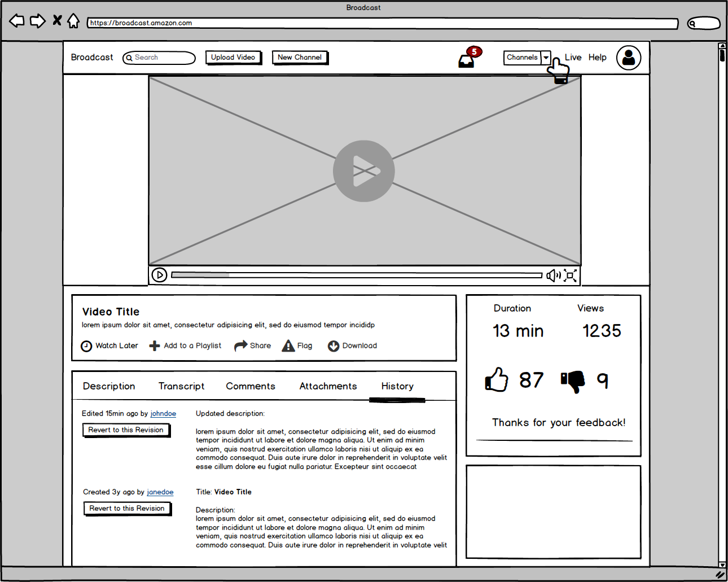This screenshot has height=582, width=728.
Task: Click the Download arrow icon
Action: click(334, 346)
